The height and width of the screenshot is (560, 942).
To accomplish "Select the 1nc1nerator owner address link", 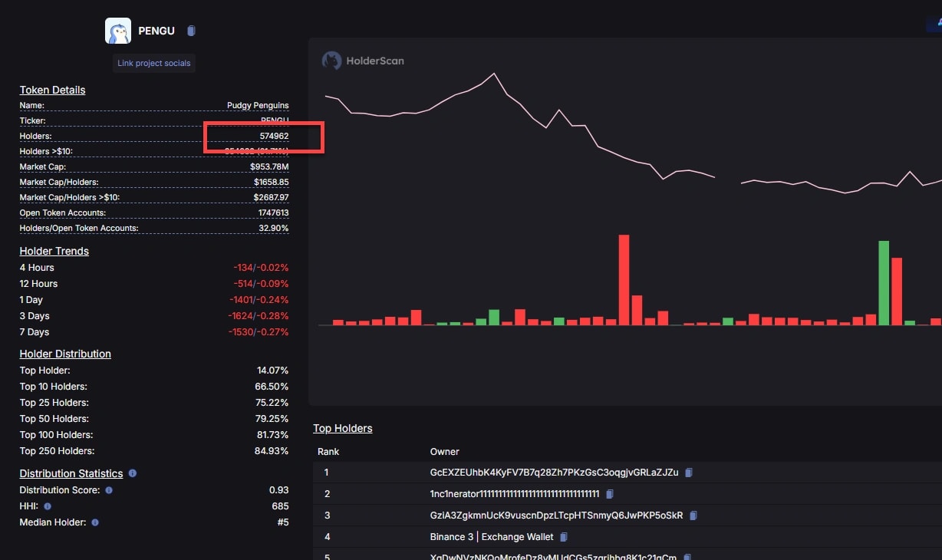I will click(x=514, y=494).
